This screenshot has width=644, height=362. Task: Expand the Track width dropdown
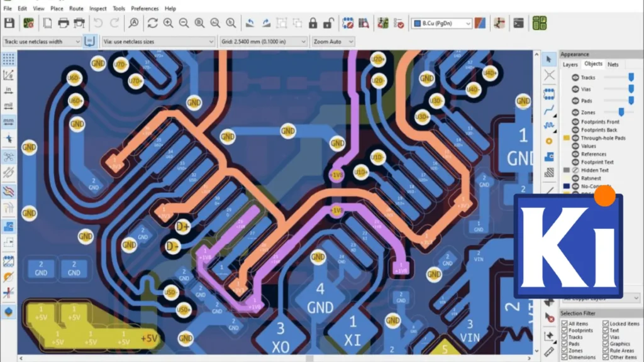pyautogui.click(x=42, y=41)
